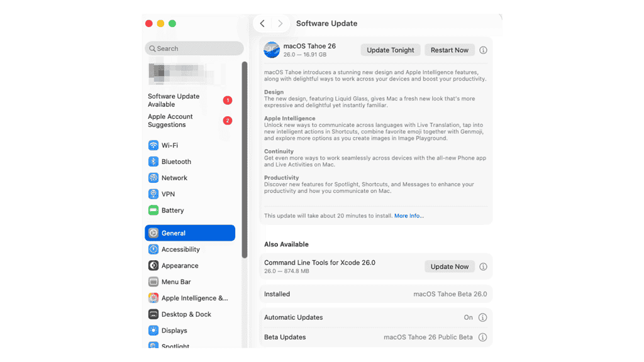
Task: Click 'Command Line Tools for Xcode 26.0' title
Action: (x=319, y=263)
